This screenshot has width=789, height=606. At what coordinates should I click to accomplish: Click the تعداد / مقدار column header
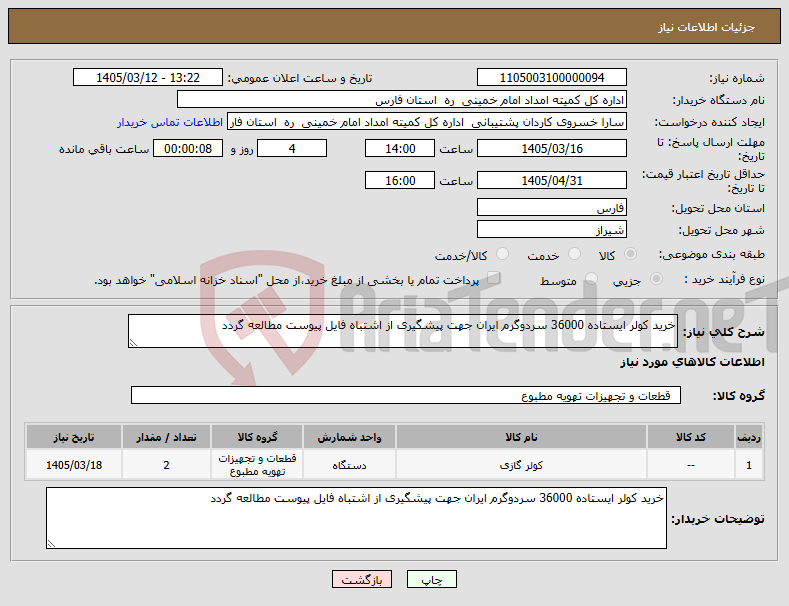coord(166,437)
